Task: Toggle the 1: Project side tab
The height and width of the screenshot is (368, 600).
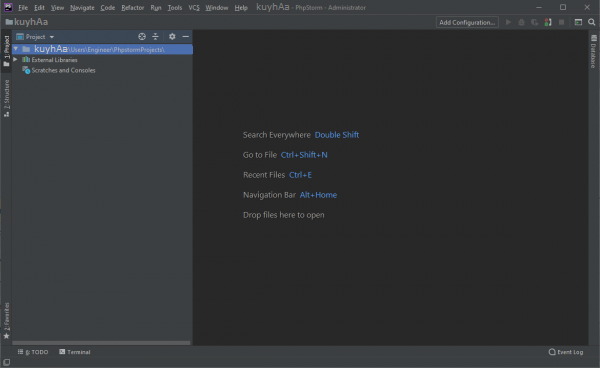Action: pos(6,51)
